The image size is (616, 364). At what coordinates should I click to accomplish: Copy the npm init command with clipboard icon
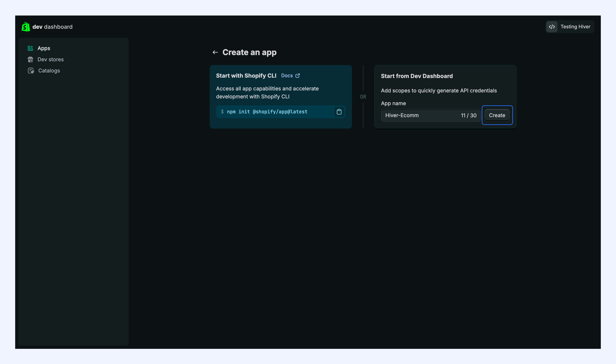tap(339, 112)
